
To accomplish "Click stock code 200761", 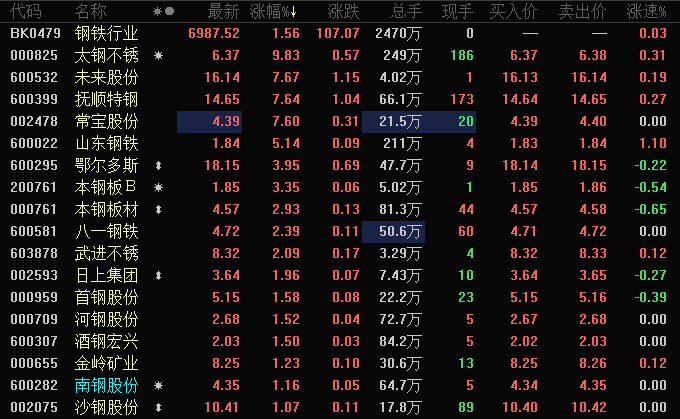I will click(x=34, y=187).
